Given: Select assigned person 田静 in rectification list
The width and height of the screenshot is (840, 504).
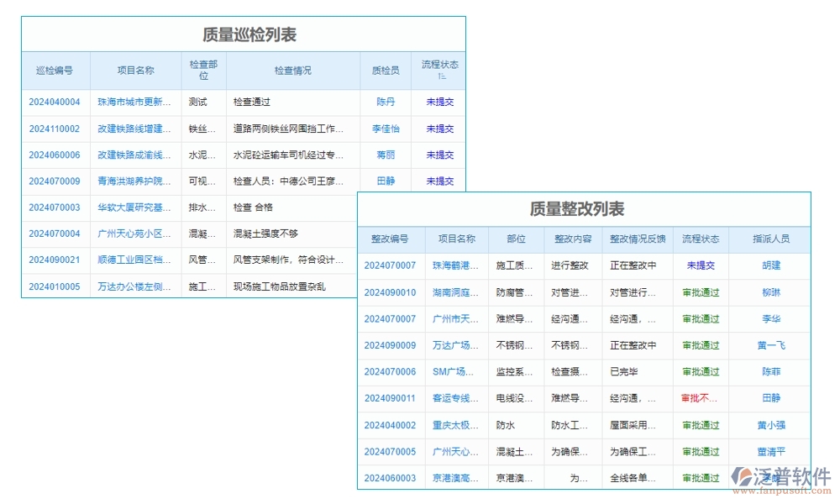Looking at the screenshot, I should 769,399.
